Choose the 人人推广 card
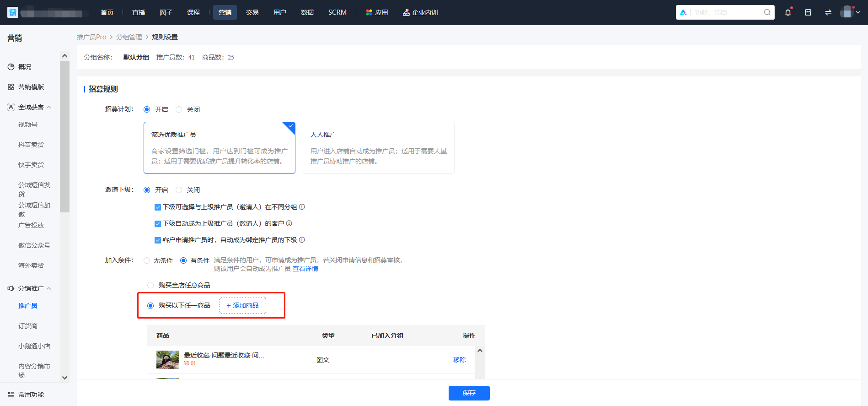This screenshot has width=868, height=406. pyautogui.click(x=379, y=148)
